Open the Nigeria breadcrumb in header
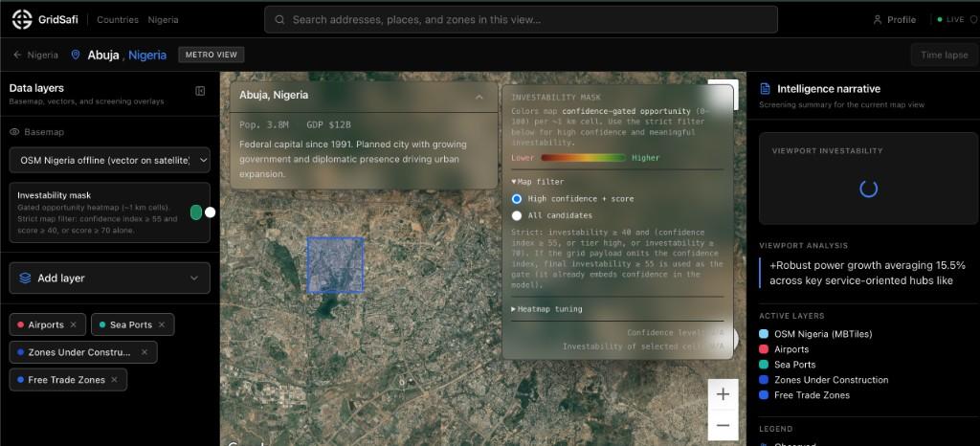 pyautogui.click(x=163, y=20)
